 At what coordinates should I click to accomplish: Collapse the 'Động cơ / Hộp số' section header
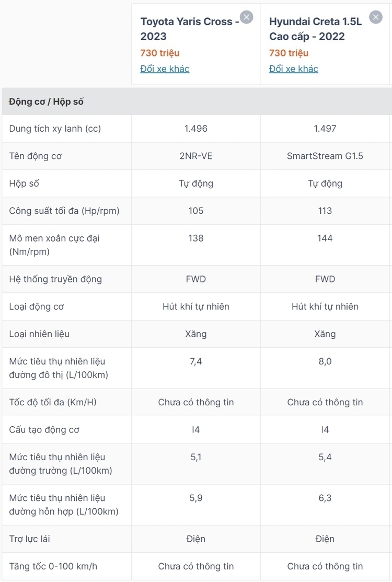coord(197,101)
